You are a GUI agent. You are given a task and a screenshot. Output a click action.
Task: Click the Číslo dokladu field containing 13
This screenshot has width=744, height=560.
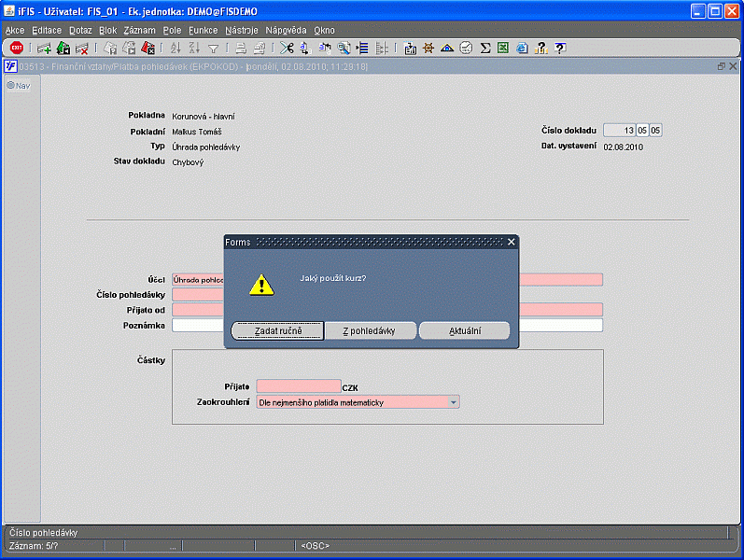click(618, 131)
